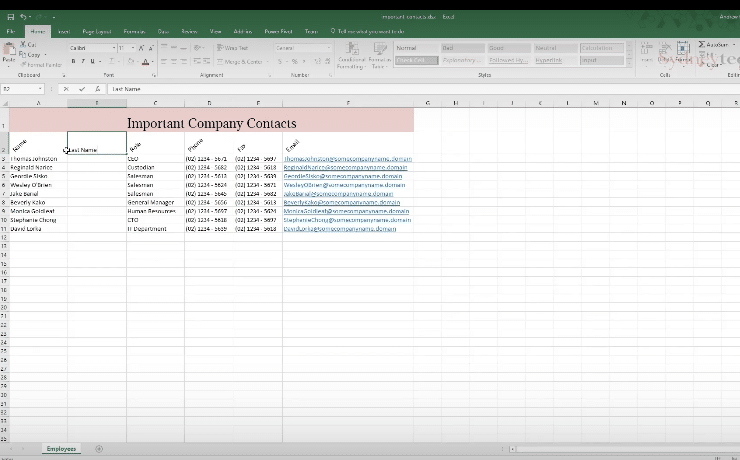Increase font size with the larger A icon
The image size is (740, 460).
tap(141, 48)
